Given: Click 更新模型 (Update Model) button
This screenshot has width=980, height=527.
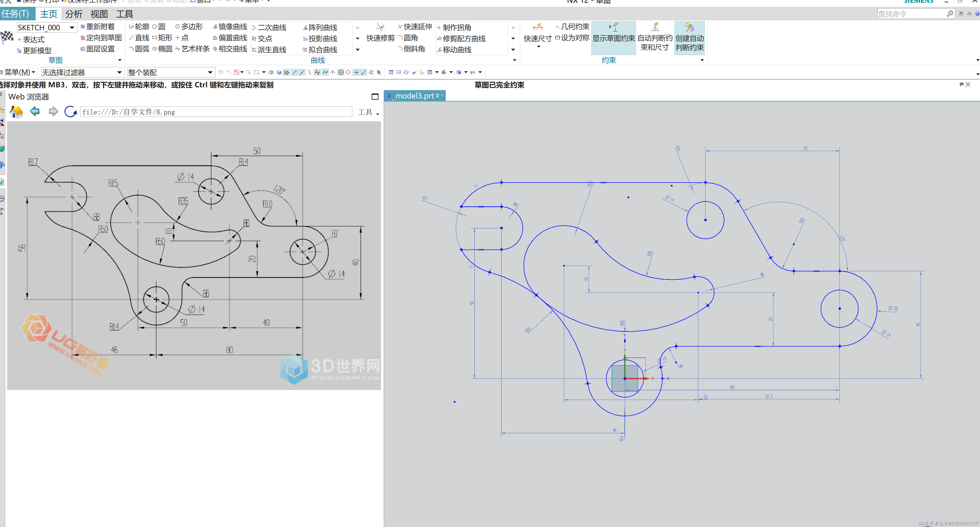Looking at the screenshot, I should tap(34, 50).
